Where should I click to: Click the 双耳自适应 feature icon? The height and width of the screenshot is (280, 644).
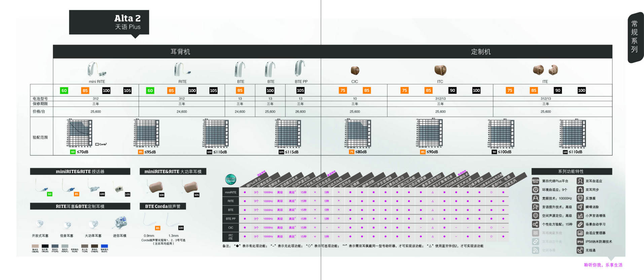click(580, 181)
